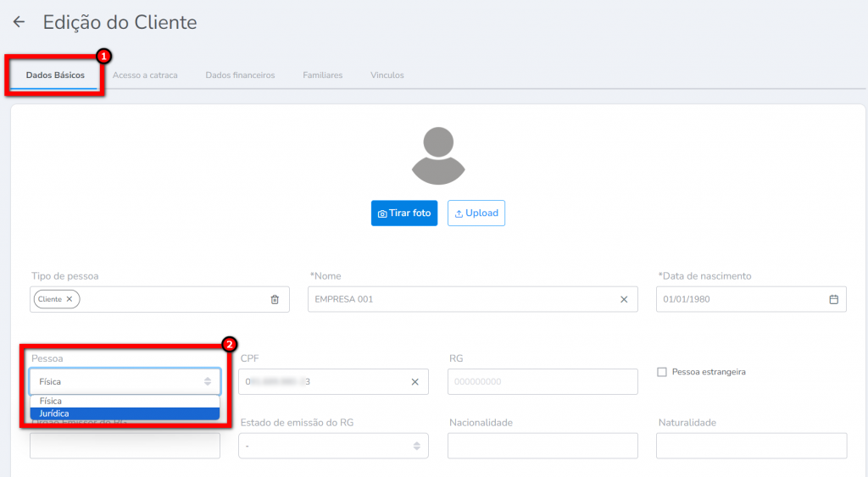
Task: Remove the Cliente tag with its X
Action: pyautogui.click(x=70, y=299)
